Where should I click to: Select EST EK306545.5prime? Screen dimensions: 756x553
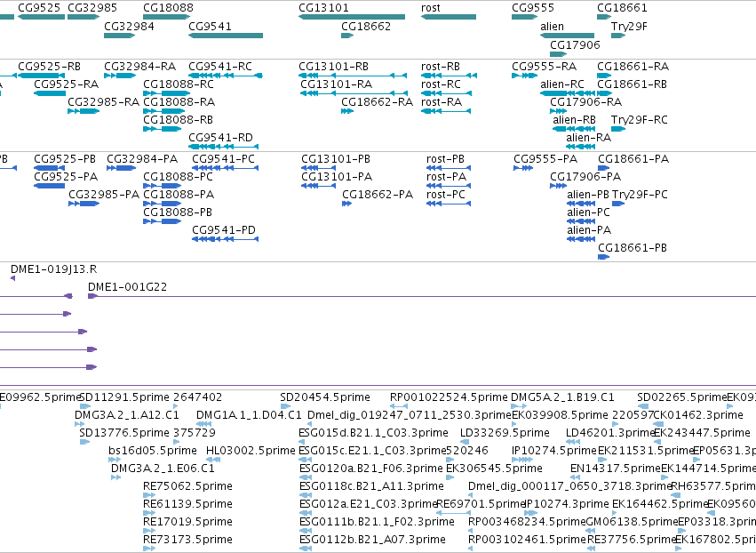point(450,477)
